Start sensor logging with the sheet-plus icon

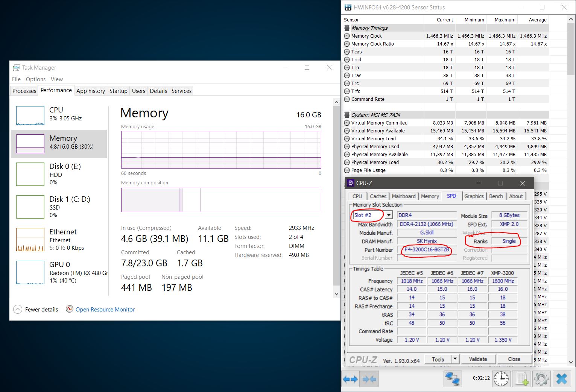pyautogui.click(x=522, y=379)
